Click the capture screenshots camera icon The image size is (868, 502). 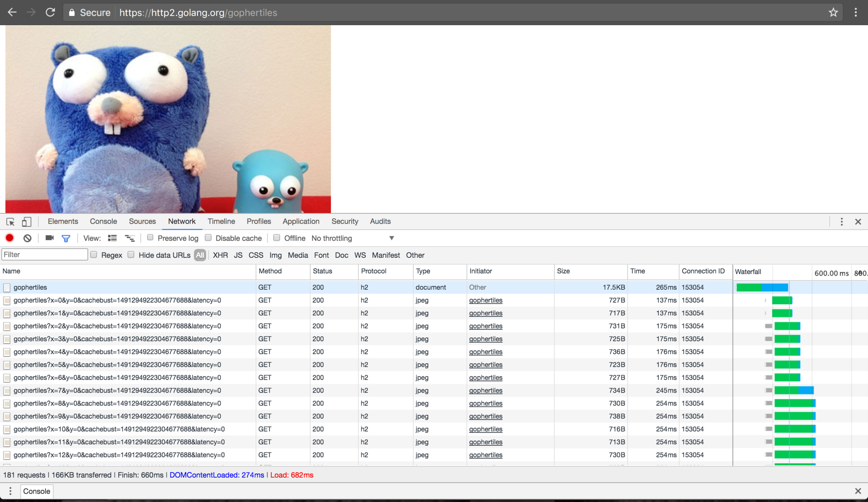(49, 238)
